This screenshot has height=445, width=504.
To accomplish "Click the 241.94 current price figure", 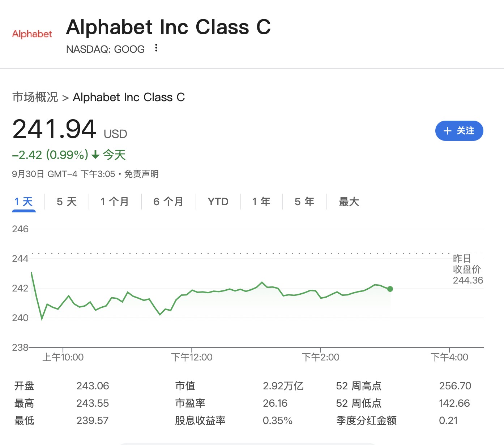I will pos(54,129).
